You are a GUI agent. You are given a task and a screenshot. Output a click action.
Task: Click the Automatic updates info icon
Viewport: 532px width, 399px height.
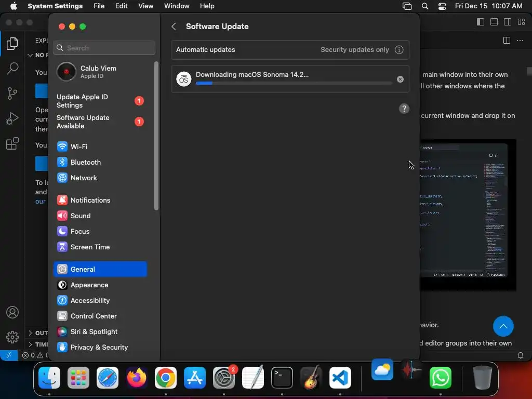tap(399, 50)
